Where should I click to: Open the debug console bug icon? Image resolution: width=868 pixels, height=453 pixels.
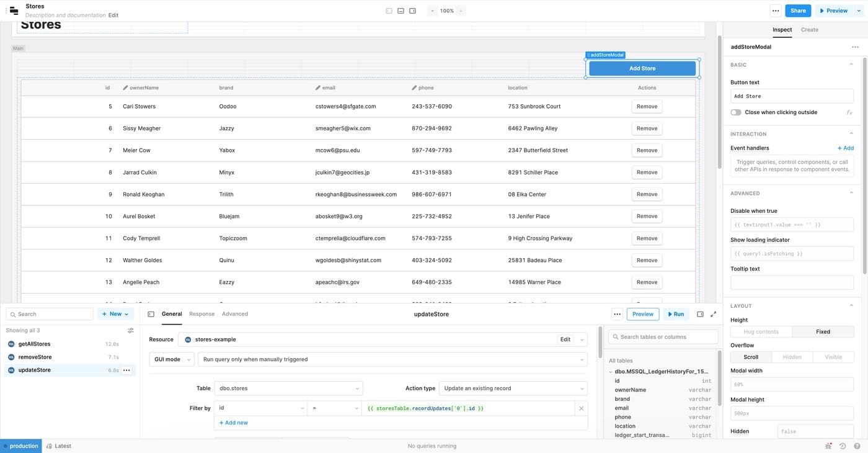click(828, 446)
